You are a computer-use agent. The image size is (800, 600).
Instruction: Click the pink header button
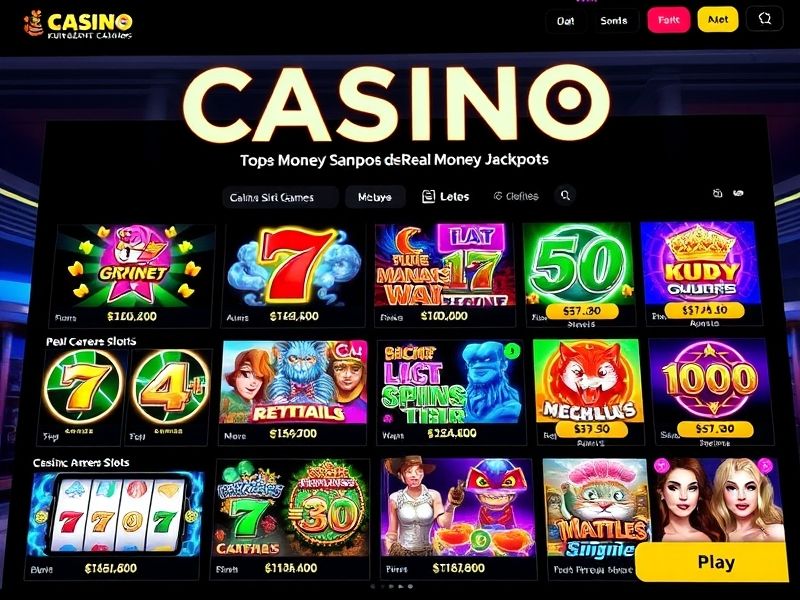point(668,20)
